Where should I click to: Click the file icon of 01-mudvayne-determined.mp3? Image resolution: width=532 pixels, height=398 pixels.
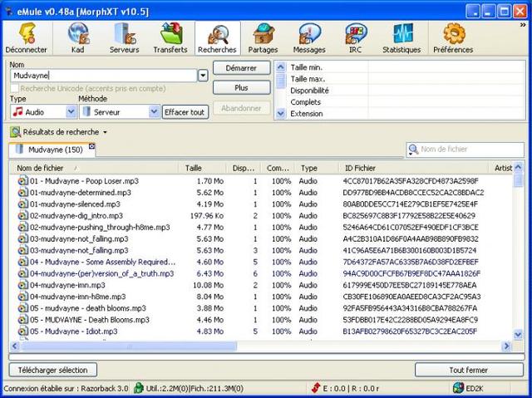tap(22, 193)
